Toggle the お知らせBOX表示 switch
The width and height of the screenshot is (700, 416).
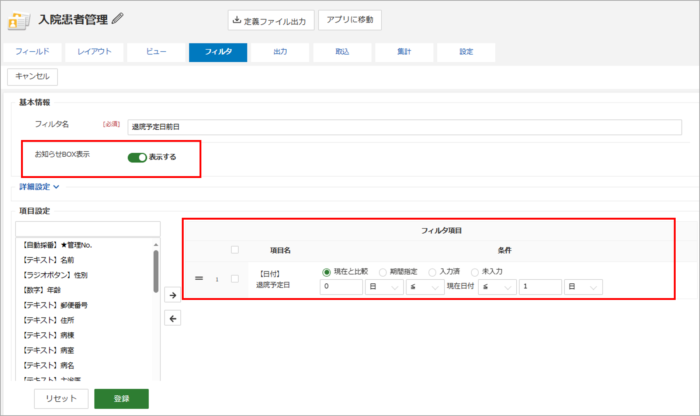[x=137, y=158]
